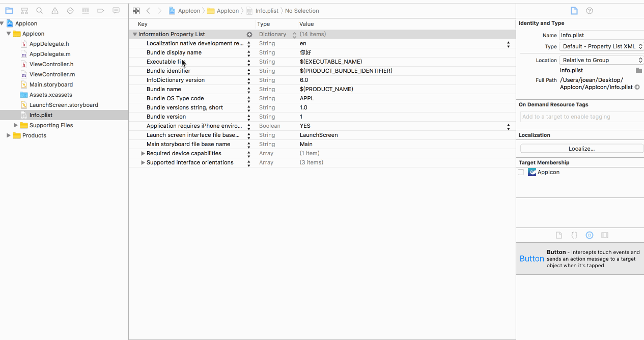Open the Find navigator tab

40,11
